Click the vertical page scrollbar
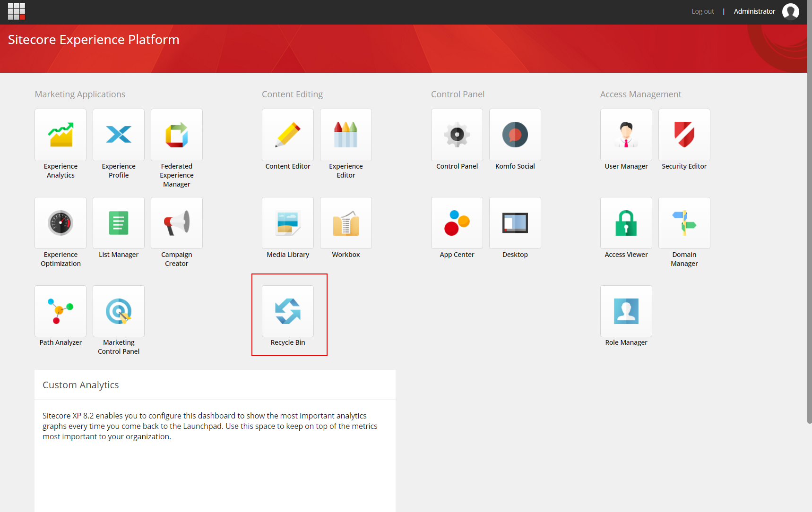 (x=810, y=213)
